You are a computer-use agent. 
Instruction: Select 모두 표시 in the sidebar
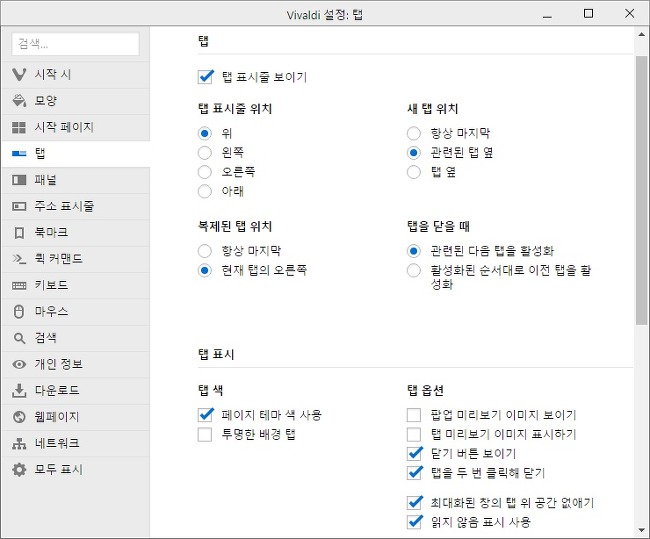point(75,470)
